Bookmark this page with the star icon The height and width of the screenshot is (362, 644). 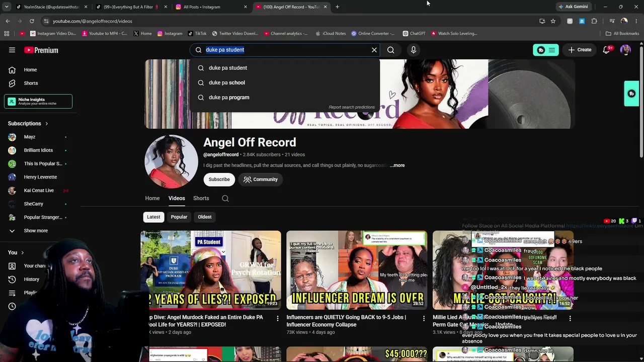[553, 21]
